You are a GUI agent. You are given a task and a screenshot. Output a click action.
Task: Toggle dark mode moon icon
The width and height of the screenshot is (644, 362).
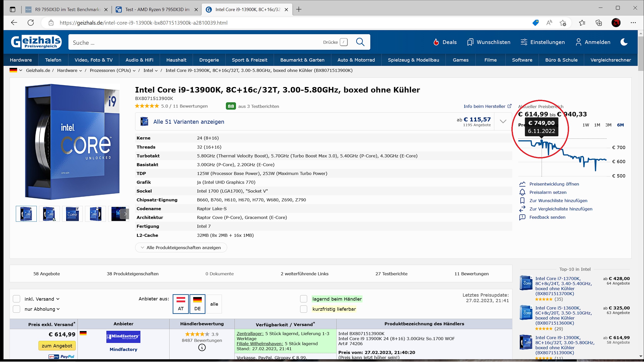[x=624, y=42]
